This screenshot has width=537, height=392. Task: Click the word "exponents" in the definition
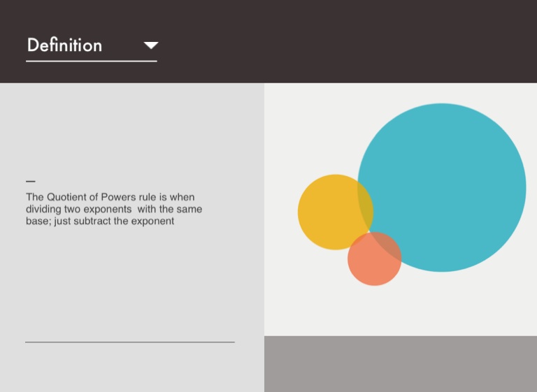(103, 209)
